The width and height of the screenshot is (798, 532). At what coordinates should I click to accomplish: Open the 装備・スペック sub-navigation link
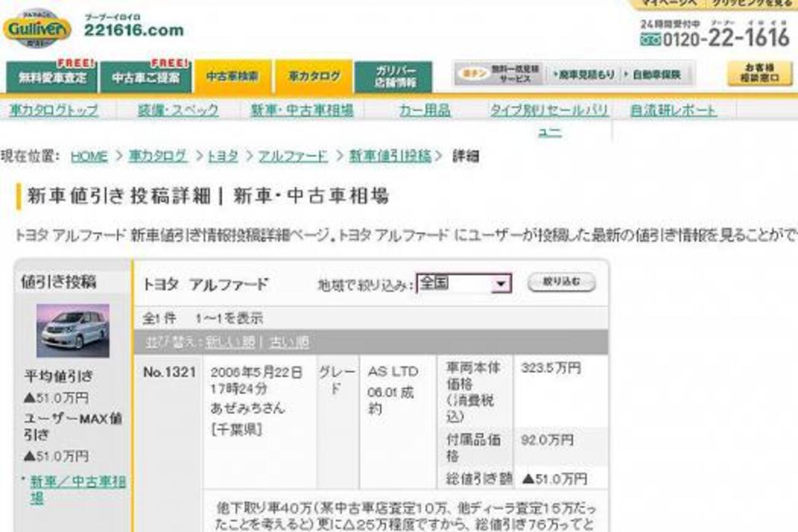(x=177, y=110)
